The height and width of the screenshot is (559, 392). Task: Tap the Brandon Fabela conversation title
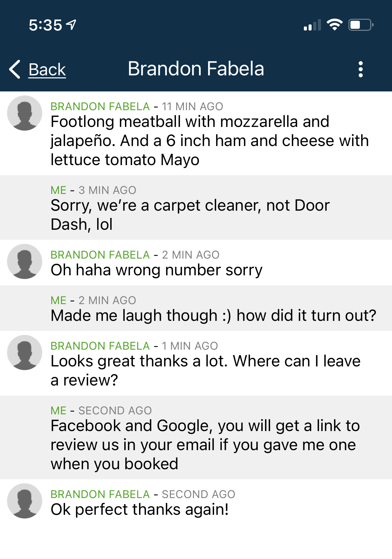point(196,69)
